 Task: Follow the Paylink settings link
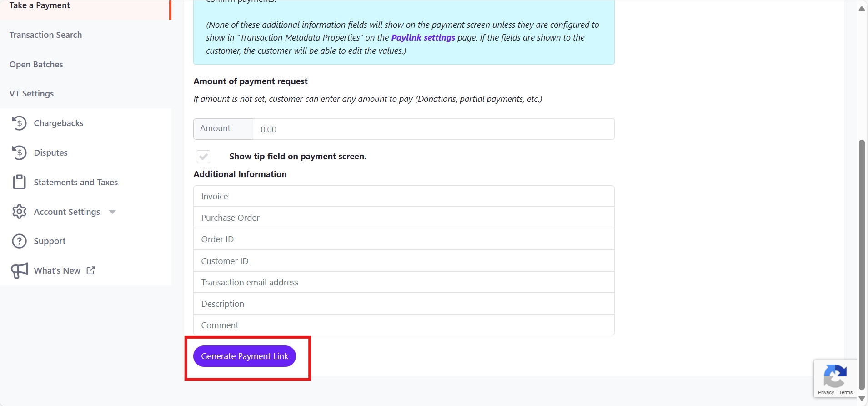point(423,38)
